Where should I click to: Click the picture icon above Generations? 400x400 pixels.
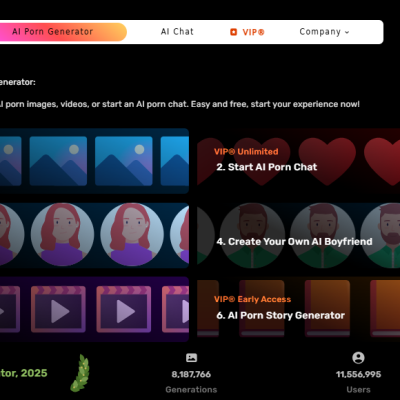(191, 358)
